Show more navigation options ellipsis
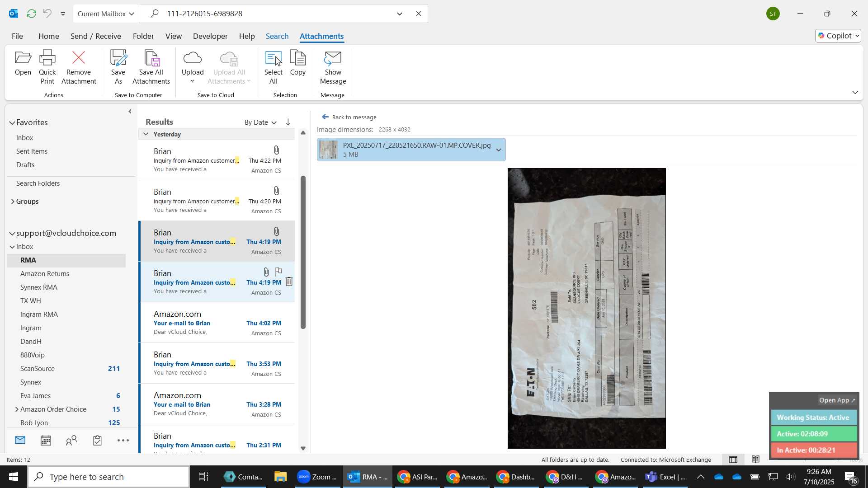Screen dimensions: 868x488 123,440
